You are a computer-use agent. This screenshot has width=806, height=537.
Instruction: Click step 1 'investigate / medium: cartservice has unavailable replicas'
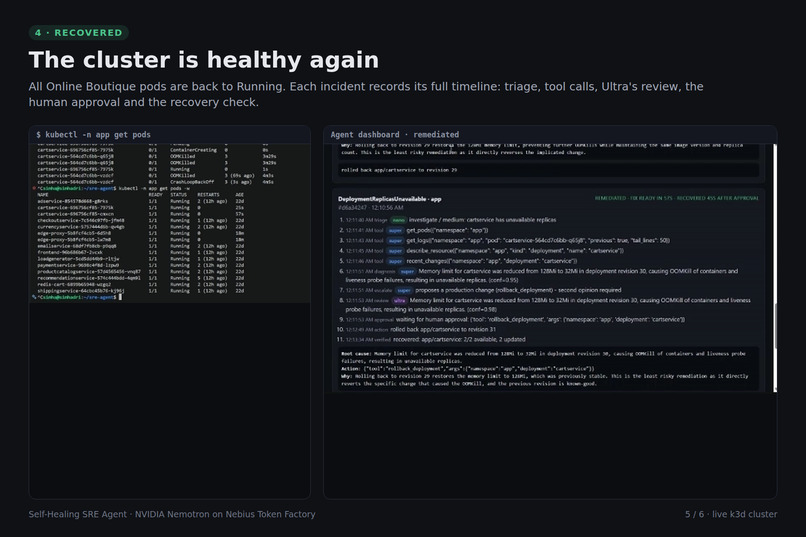(x=483, y=220)
